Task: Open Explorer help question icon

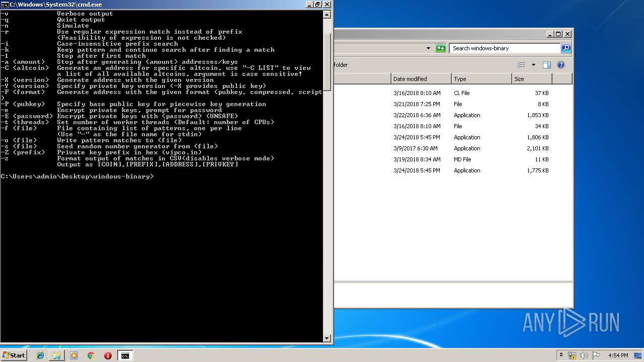Action: pos(561,65)
